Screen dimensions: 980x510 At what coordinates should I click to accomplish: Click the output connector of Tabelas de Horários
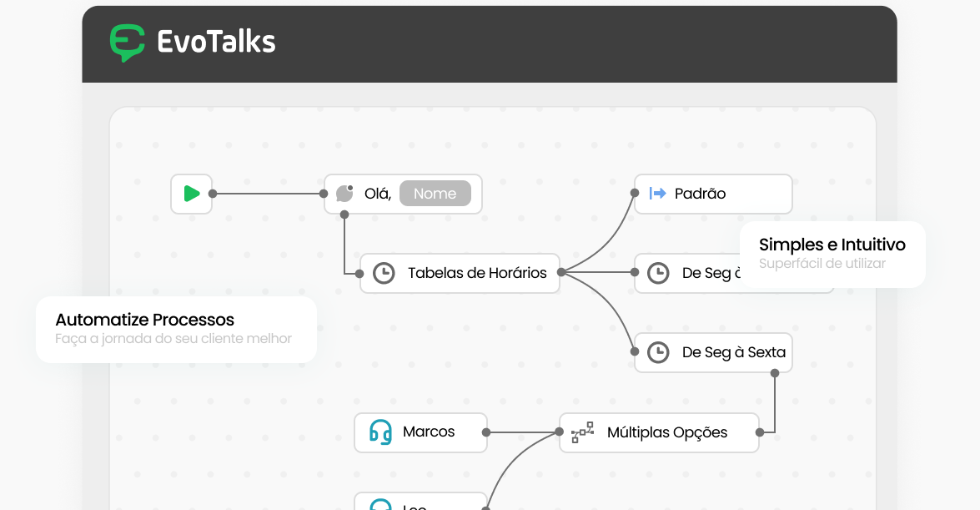(561, 272)
